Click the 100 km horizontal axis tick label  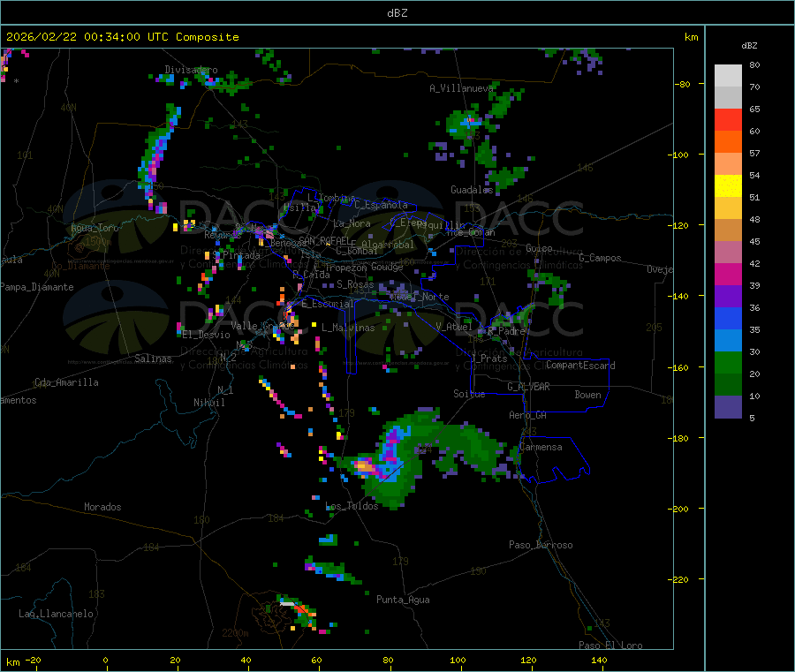pos(458,660)
